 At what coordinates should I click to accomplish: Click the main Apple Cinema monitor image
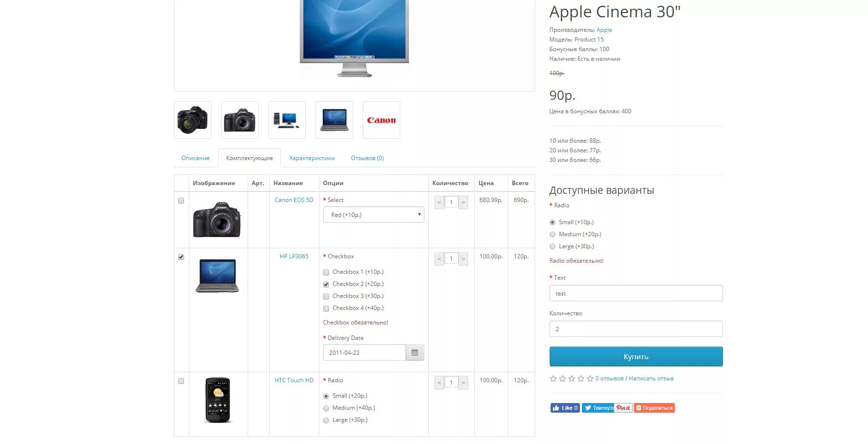pyautogui.click(x=355, y=39)
